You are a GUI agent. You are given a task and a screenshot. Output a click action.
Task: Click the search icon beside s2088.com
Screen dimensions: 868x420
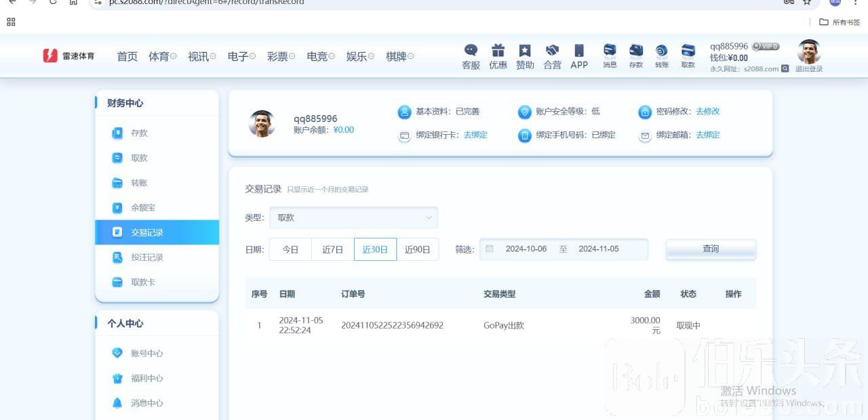click(785, 68)
